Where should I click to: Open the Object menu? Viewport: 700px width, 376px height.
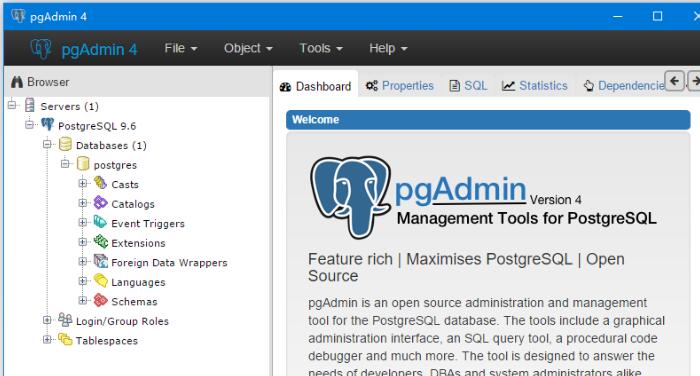(248, 48)
